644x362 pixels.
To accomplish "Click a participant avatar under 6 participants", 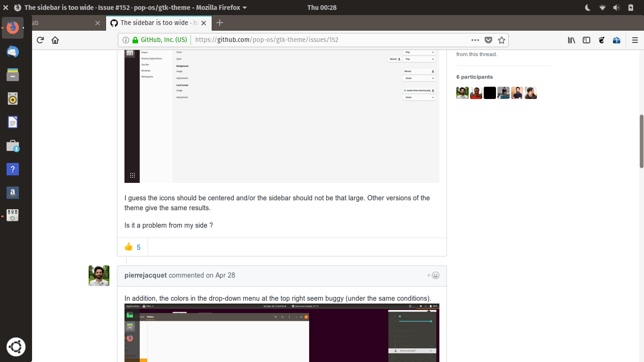I will tap(462, 93).
